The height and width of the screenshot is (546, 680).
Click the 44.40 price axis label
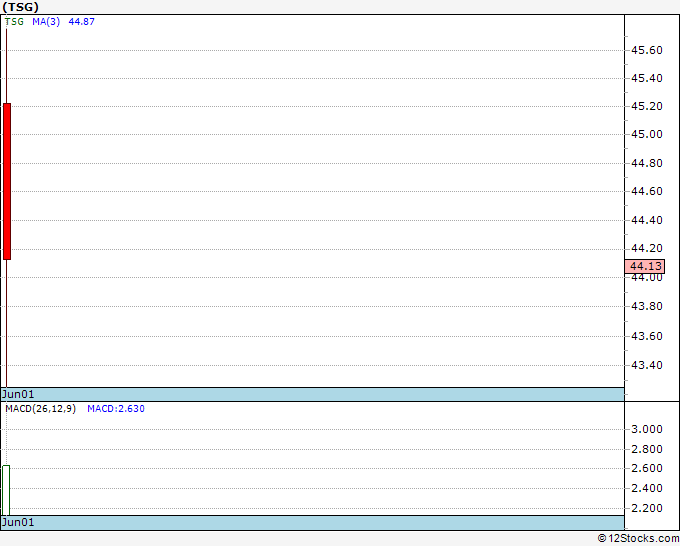click(x=647, y=220)
